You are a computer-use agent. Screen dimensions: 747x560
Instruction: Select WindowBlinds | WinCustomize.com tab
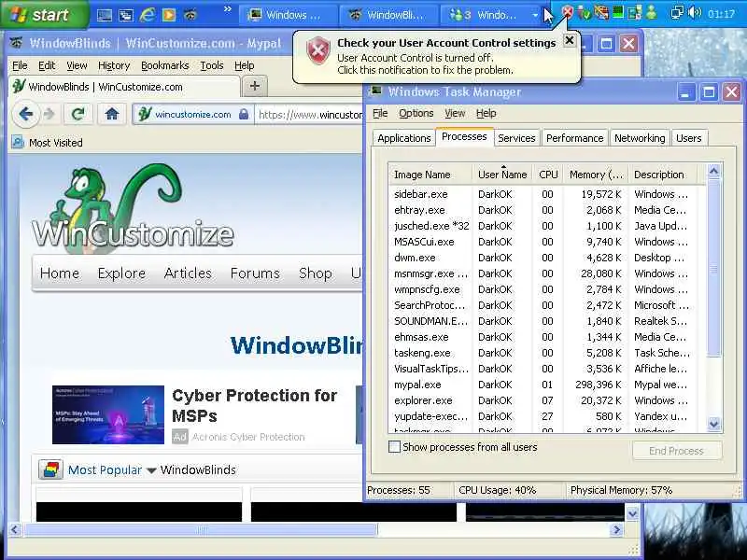[124, 87]
